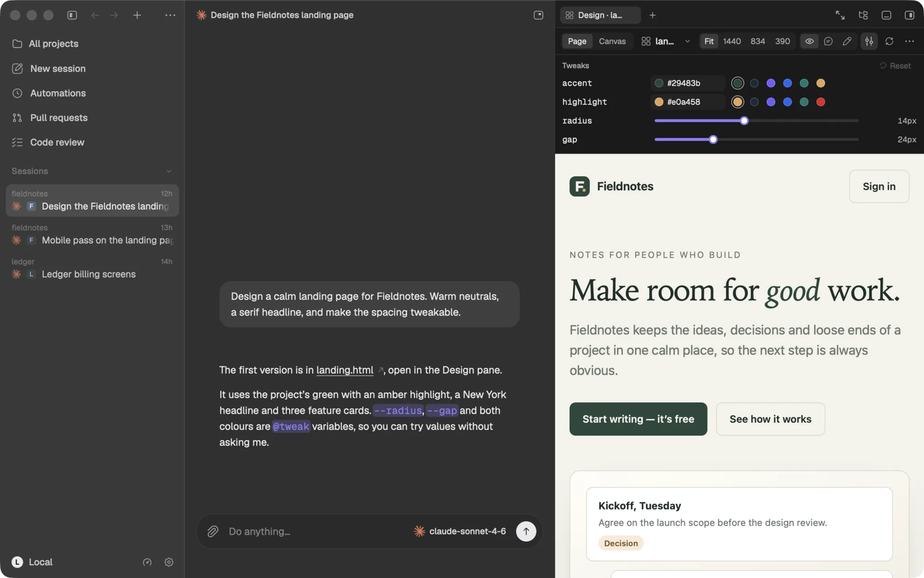The height and width of the screenshot is (578, 924).
Task: Attach a file with the paperclip icon
Action: [x=213, y=531]
